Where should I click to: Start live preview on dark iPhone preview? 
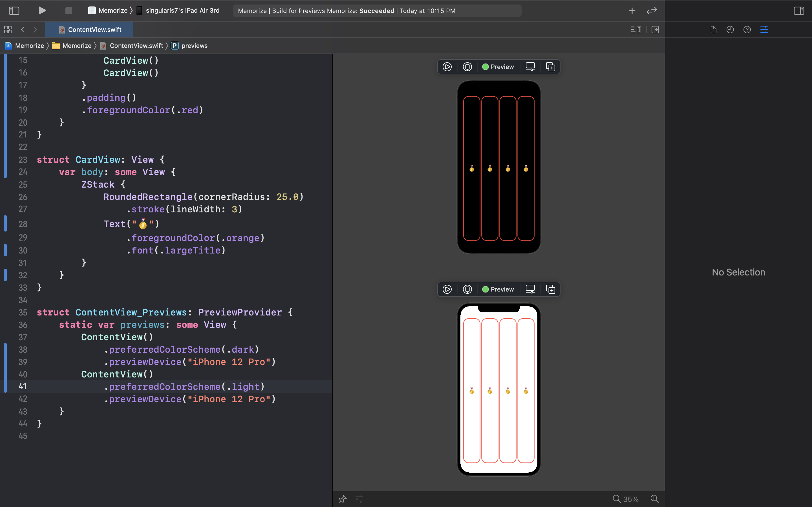(447, 67)
